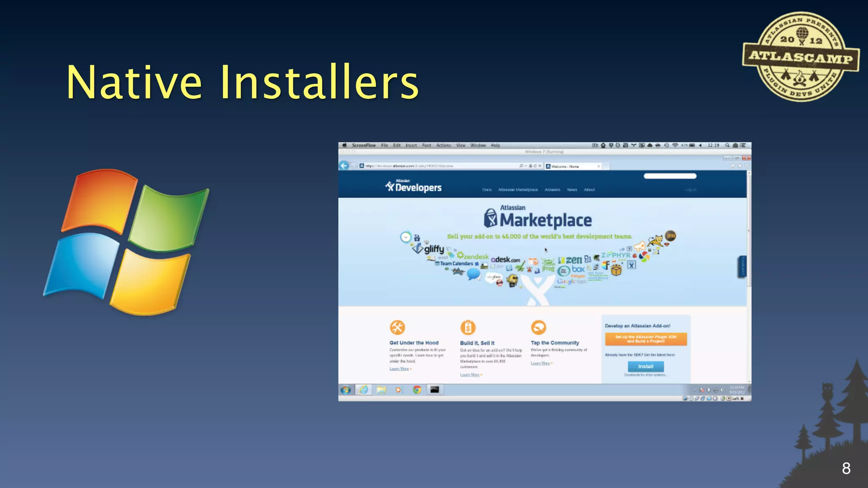
Task: Click the Atlassian Marketplace banner logo
Action: coord(537,217)
